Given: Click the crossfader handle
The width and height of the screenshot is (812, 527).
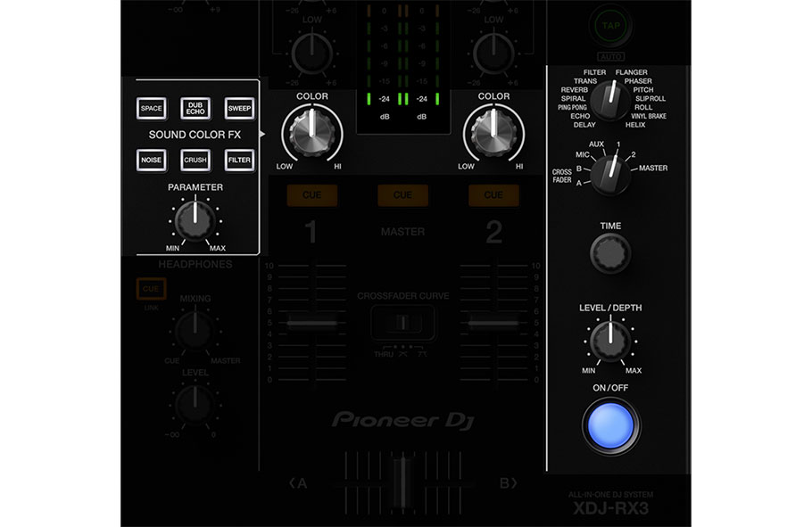Looking at the screenshot, I should point(402,482).
